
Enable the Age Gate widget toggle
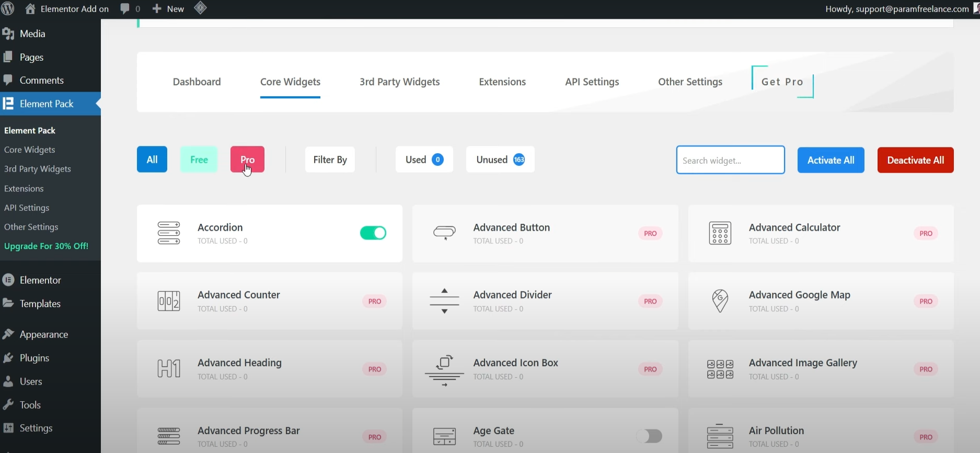tap(649, 436)
